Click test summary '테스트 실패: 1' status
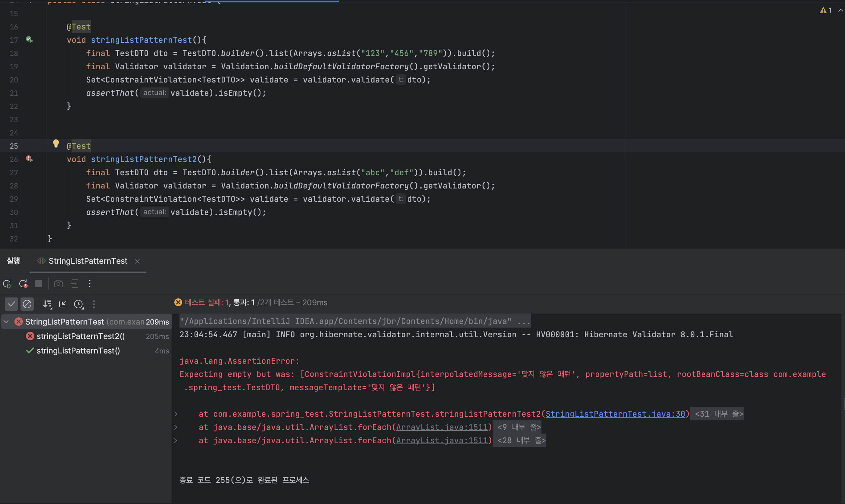 (207, 302)
